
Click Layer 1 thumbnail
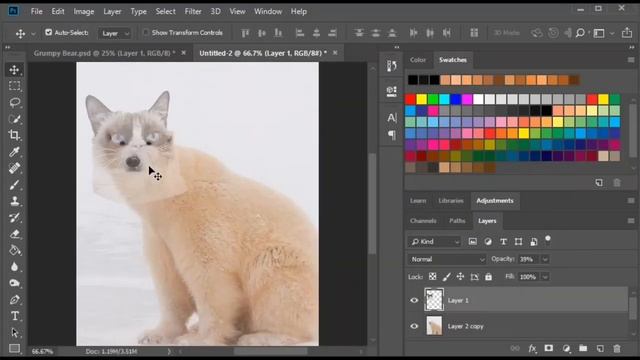click(x=434, y=300)
